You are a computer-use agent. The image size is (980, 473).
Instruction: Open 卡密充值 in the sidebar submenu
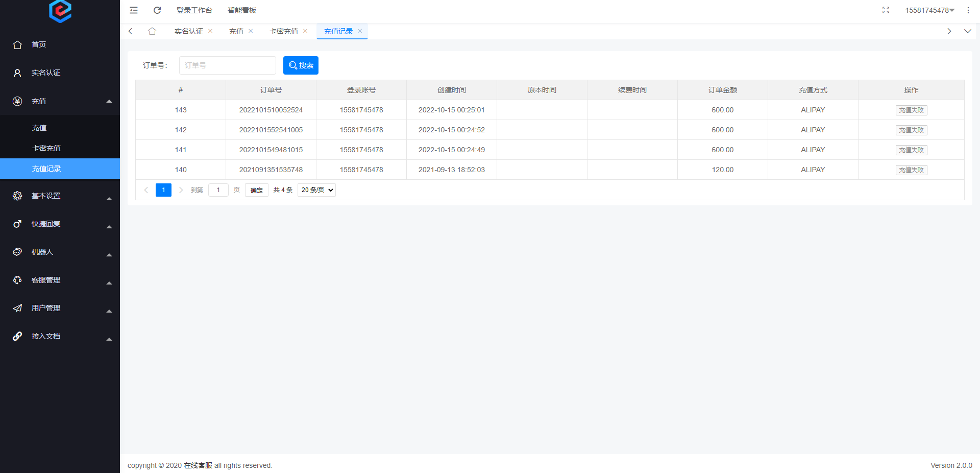(46, 148)
